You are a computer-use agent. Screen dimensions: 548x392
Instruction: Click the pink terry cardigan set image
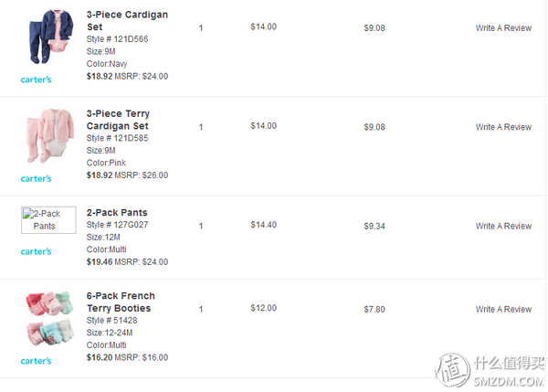pos(50,136)
